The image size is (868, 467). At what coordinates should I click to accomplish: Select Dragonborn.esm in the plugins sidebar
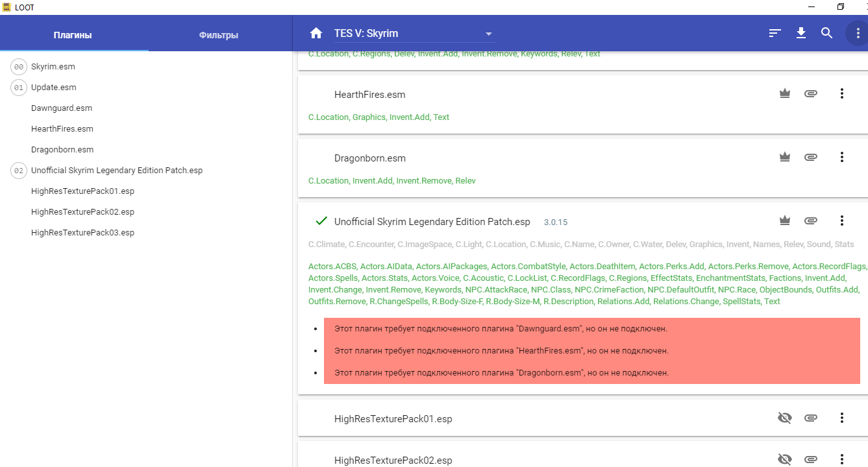[62, 150]
